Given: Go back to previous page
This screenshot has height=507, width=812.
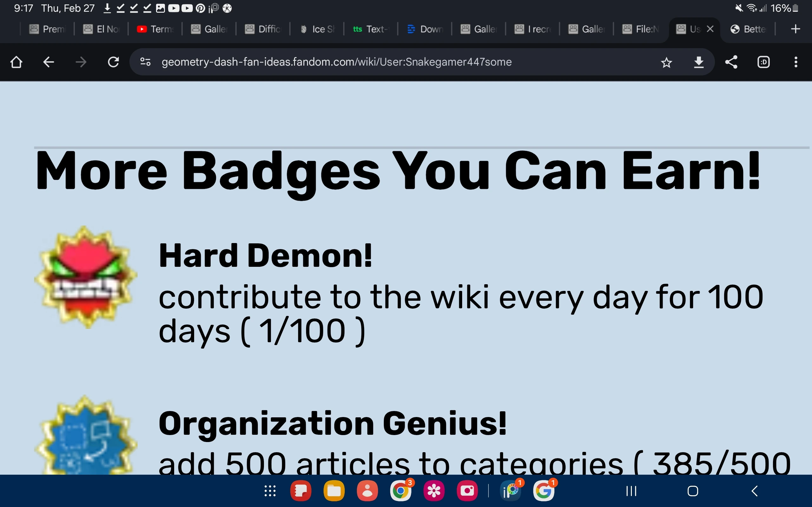Looking at the screenshot, I should [49, 62].
